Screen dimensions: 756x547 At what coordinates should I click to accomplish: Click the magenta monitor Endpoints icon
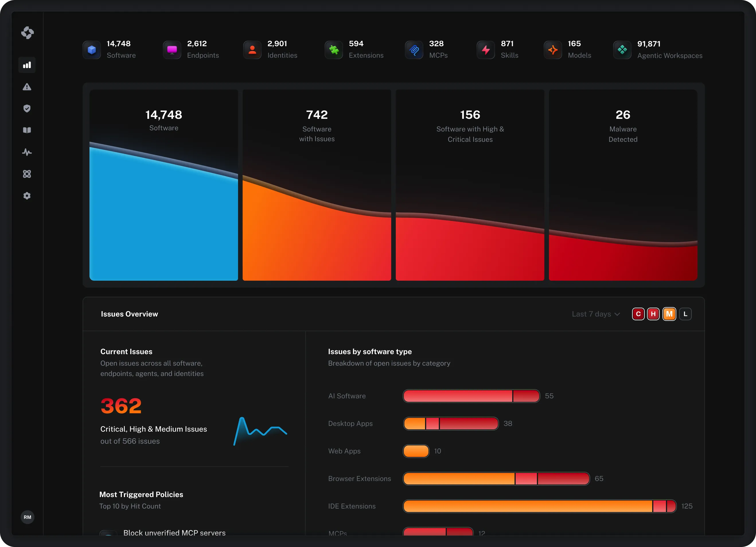[x=172, y=50]
